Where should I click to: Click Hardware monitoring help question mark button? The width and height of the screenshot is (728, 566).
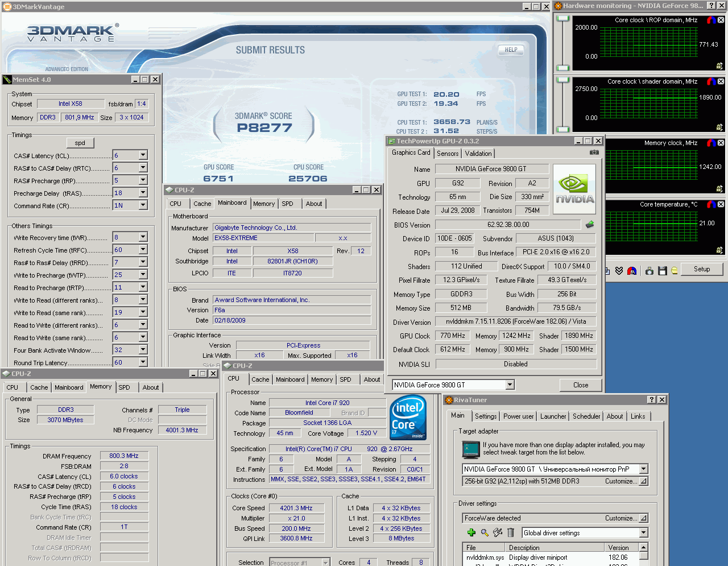(711, 6)
